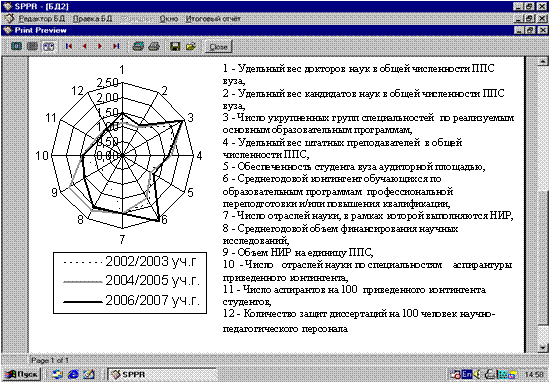Image resolution: width=549 pixels, height=382 pixels.
Task: Jump to the last page arrow
Action: tap(116, 46)
